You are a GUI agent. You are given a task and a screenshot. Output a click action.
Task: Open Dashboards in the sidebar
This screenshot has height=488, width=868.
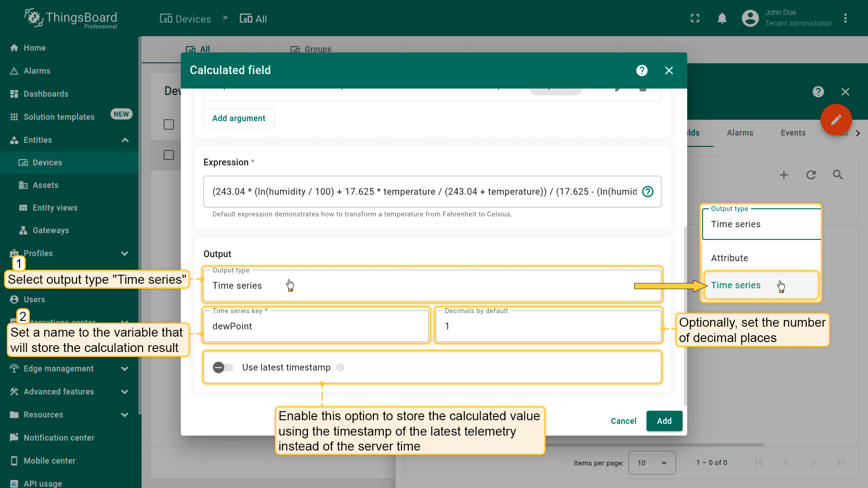coord(46,94)
